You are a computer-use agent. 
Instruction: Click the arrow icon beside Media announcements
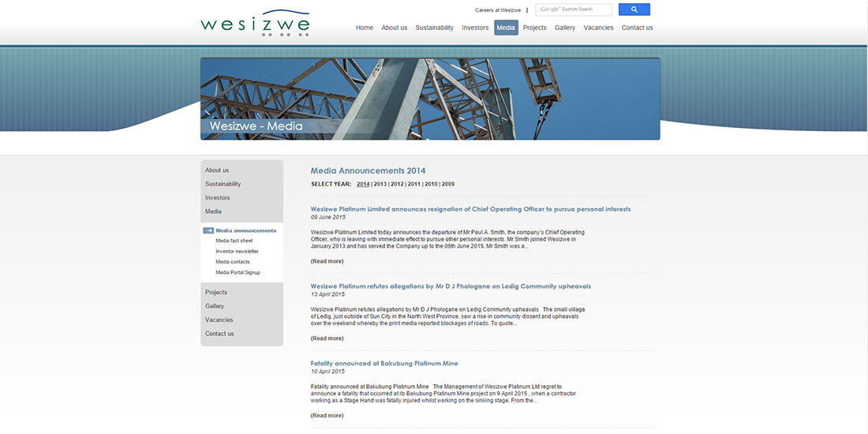pos(208,230)
